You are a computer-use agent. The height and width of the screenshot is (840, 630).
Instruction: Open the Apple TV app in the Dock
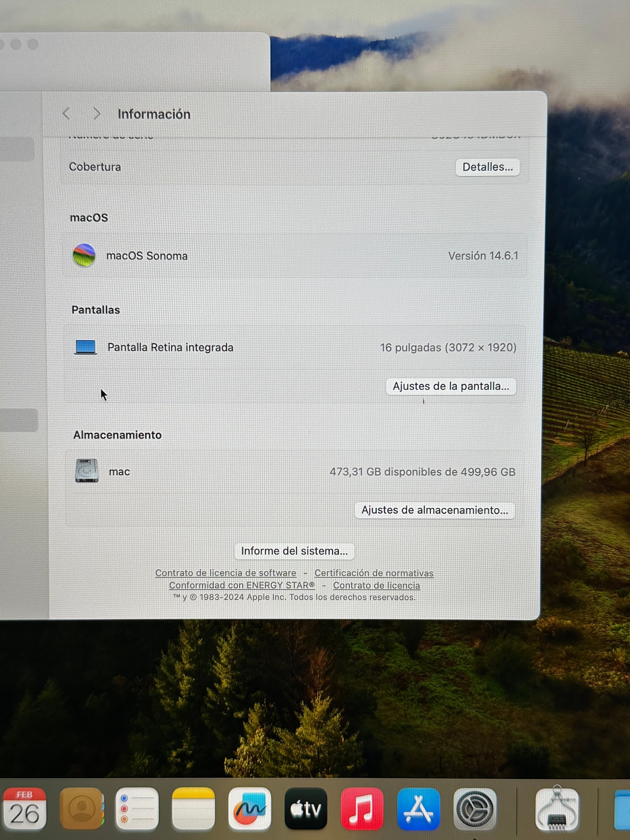306,808
